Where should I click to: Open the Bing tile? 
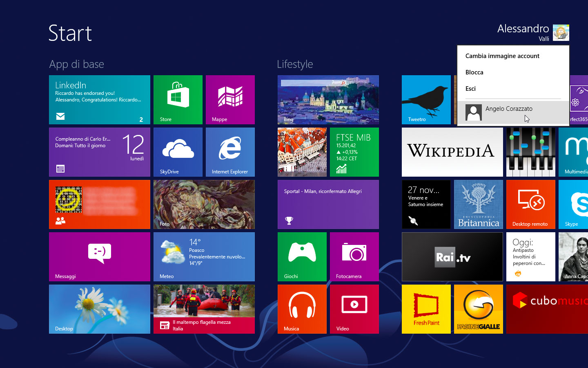328,100
